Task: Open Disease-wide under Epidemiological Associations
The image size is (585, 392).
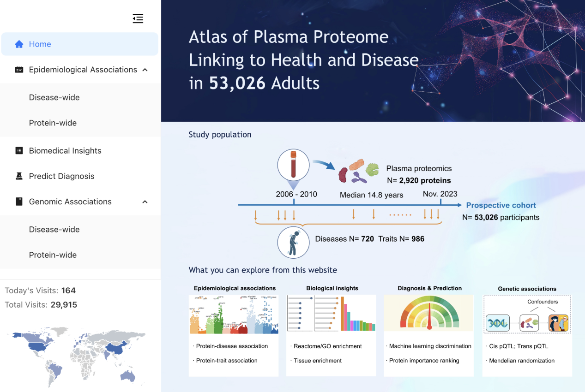Action: [54, 97]
